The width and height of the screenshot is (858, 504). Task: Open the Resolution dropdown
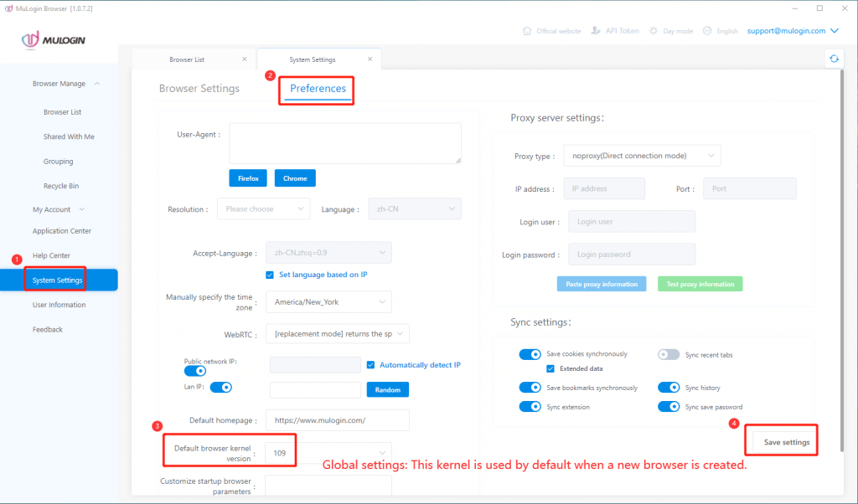click(264, 208)
